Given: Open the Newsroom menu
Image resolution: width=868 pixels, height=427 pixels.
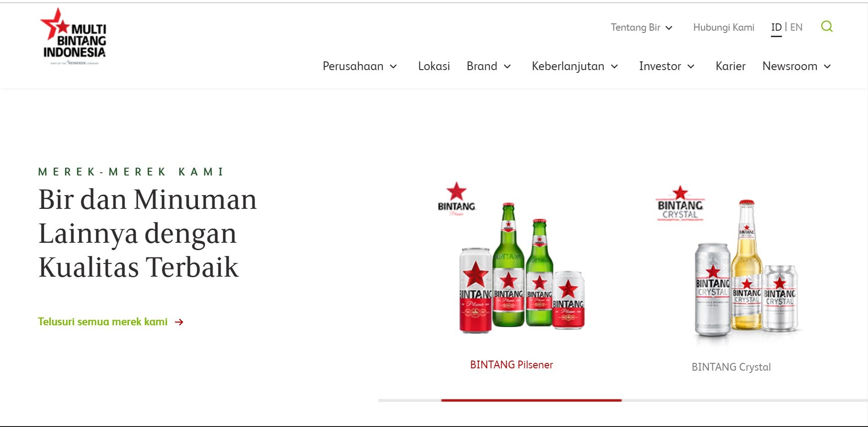Looking at the screenshot, I should click(790, 66).
